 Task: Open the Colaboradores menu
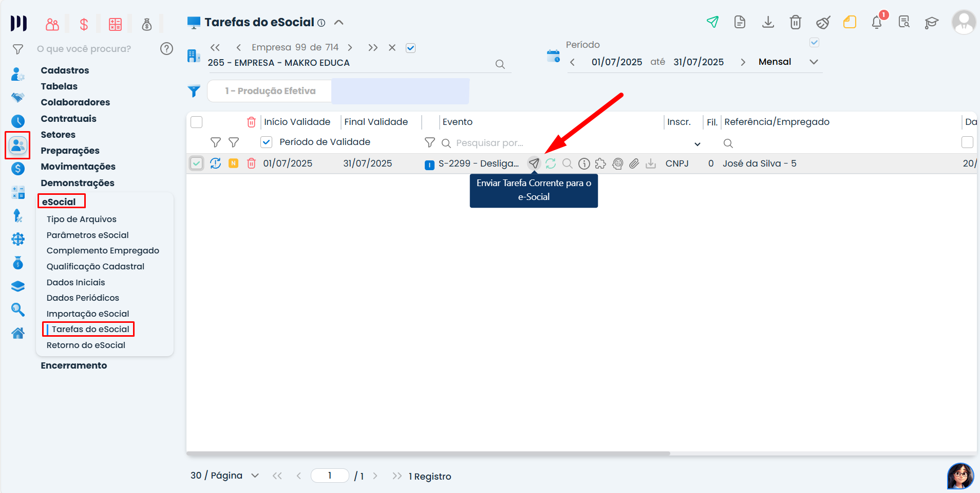tap(76, 102)
